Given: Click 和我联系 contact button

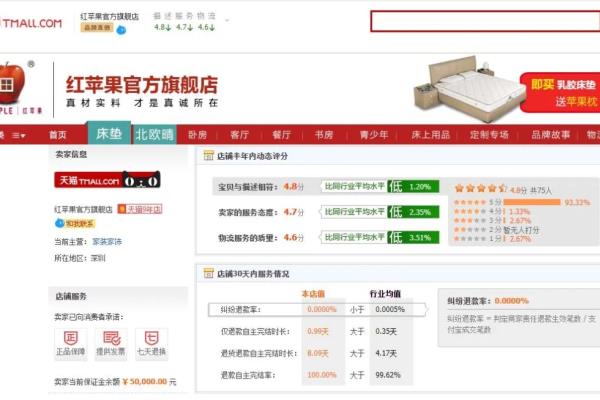Looking at the screenshot, I should click(x=75, y=223).
